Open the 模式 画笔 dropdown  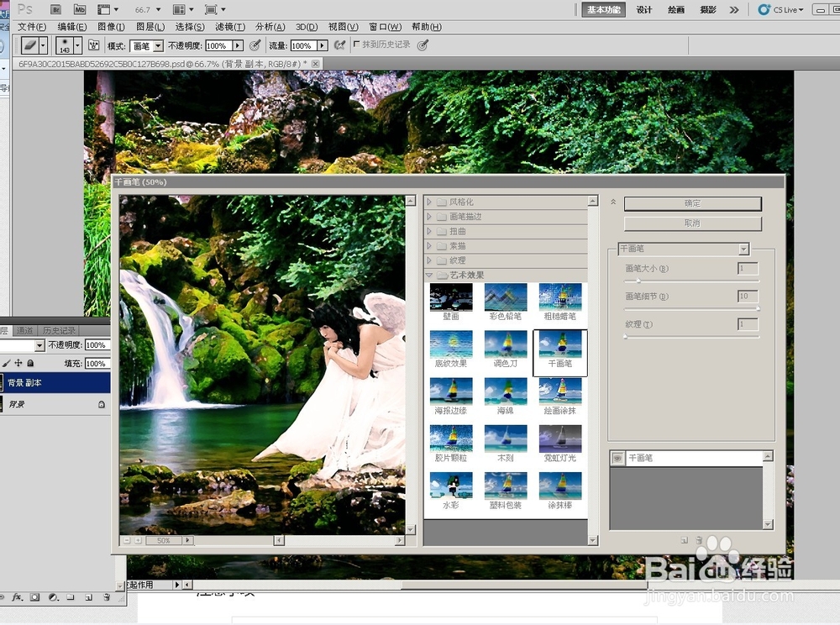[x=158, y=46]
